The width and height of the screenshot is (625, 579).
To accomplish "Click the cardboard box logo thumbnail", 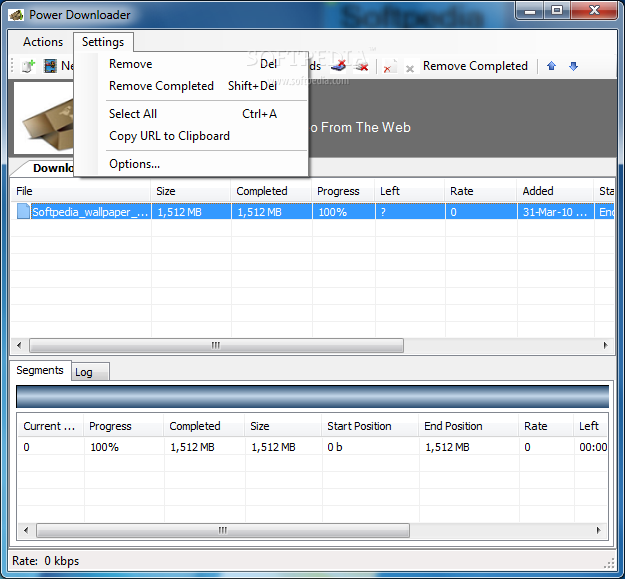I will 44,118.
